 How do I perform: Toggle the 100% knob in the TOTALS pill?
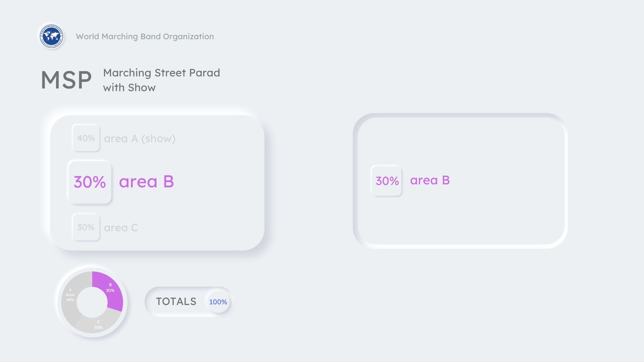coord(218,302)
